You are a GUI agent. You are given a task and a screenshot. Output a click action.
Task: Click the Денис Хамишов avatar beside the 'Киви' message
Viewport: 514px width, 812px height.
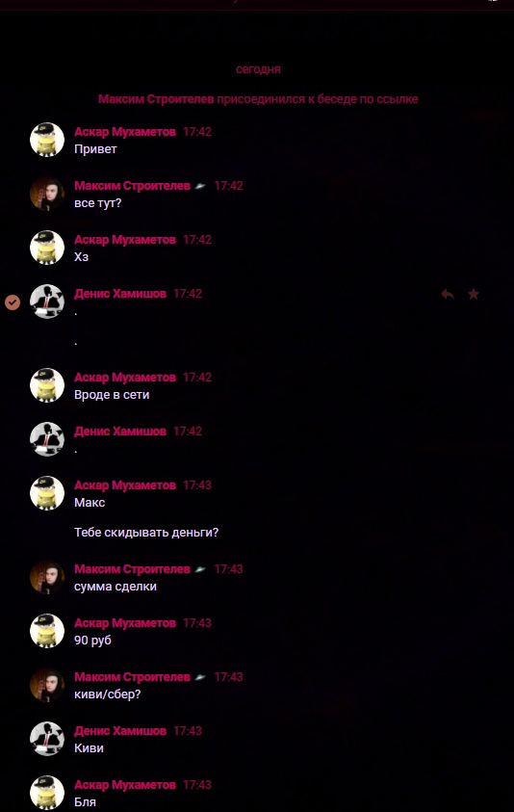[47, 739]
